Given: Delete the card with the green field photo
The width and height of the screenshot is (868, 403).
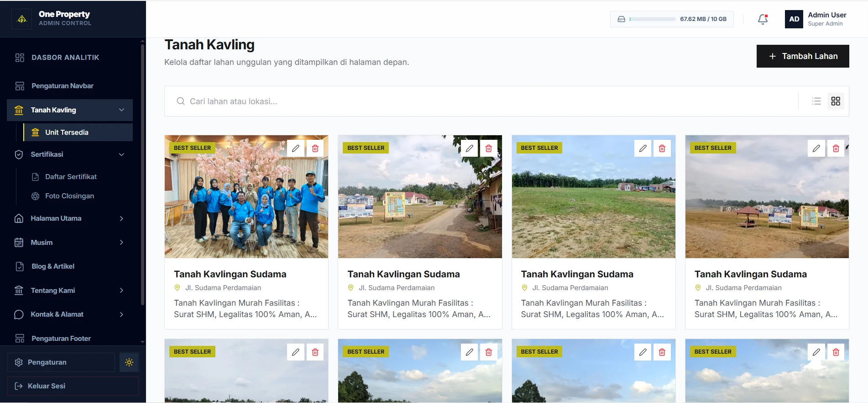Looking at the screenshot, I should coord(662,148).
